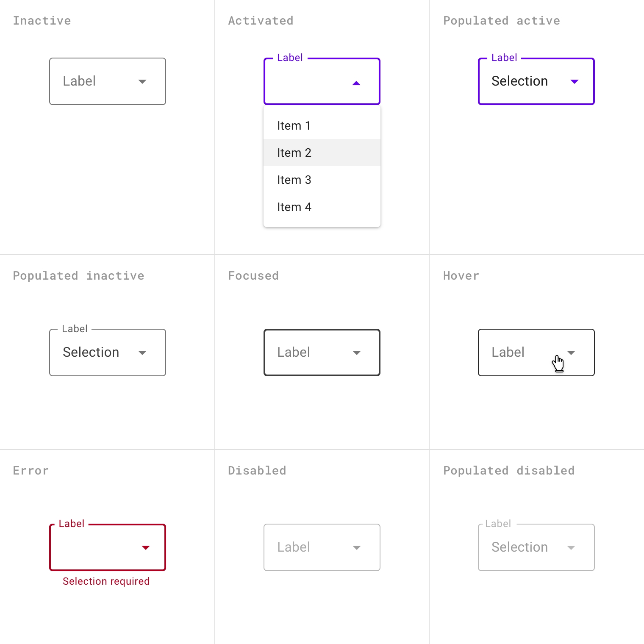The height and width of the screenshot is (644, 644).
Task: Open the Populated inactive Selection dropdown
Action: 97,353
